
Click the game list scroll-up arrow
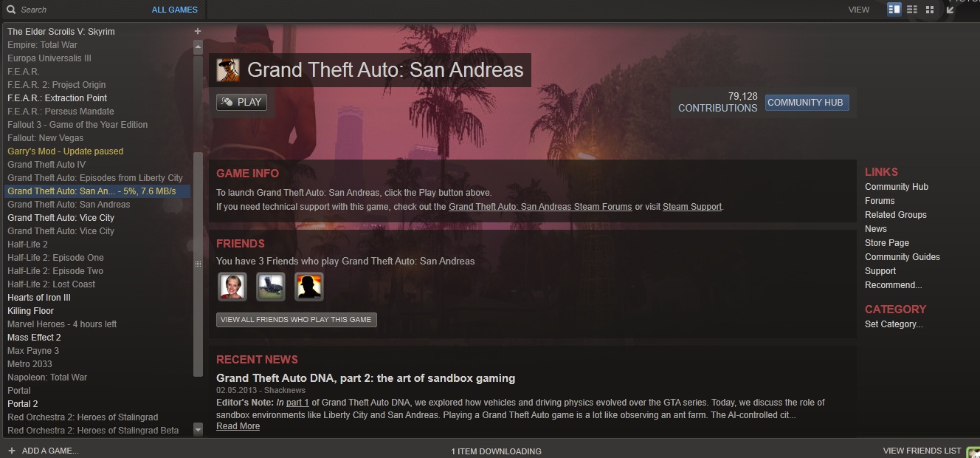point(198,47)
